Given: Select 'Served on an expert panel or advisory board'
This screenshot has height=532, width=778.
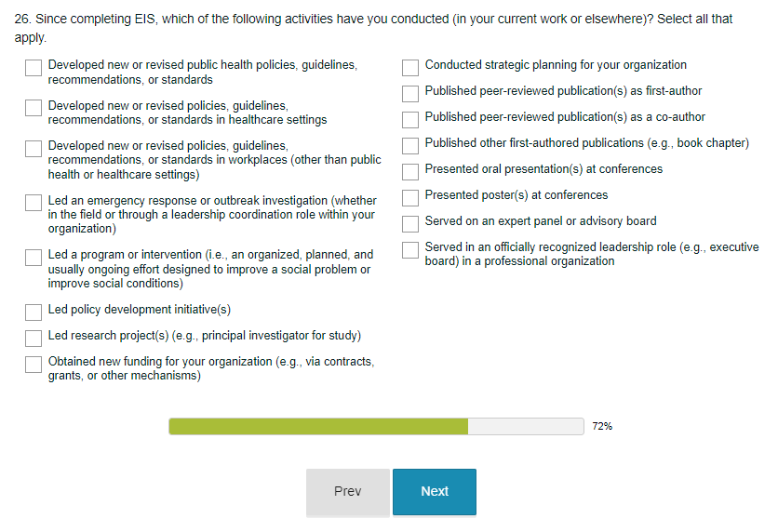Looking at the screenshot, I should tap(410, 224).
